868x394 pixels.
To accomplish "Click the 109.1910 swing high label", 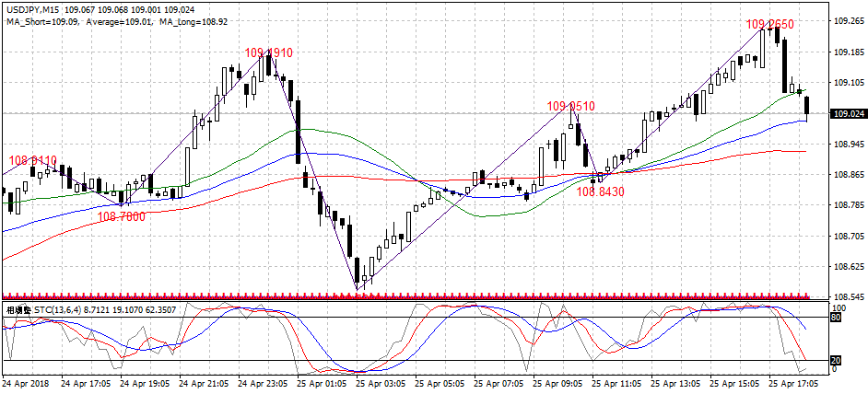I will pyautogui.click(x=268, y=53).
